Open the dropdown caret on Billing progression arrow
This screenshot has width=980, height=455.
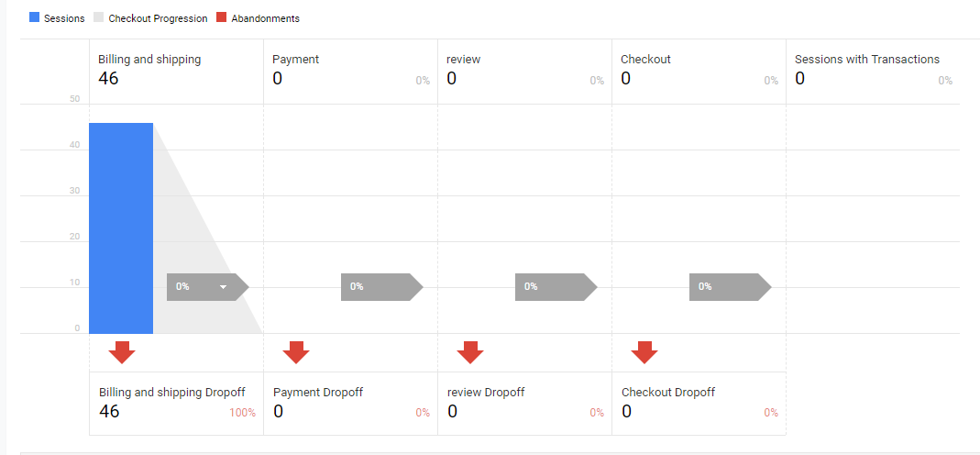(x=224, y=287)
